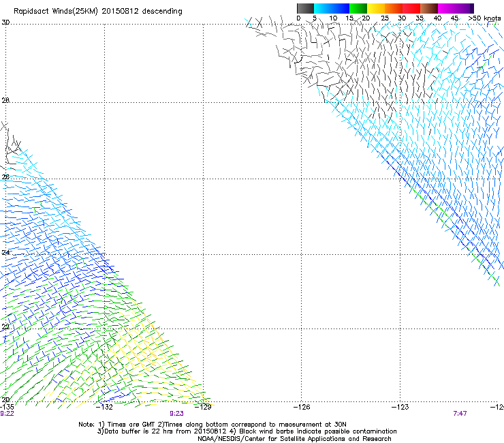The height and width of the screenshot is (443, 504).
Task: Click the '22' latitude axis label
Action: click(x=5, y=327)
